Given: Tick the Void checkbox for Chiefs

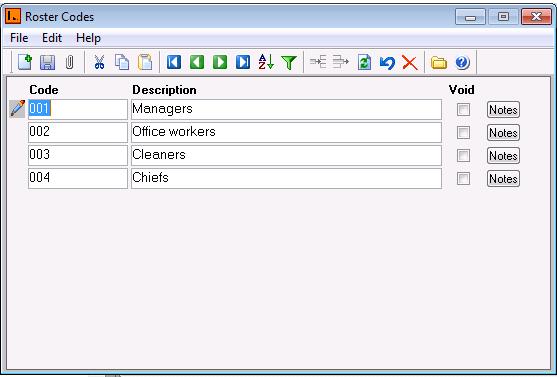Looking at the screenshot, I should (463, 178).
